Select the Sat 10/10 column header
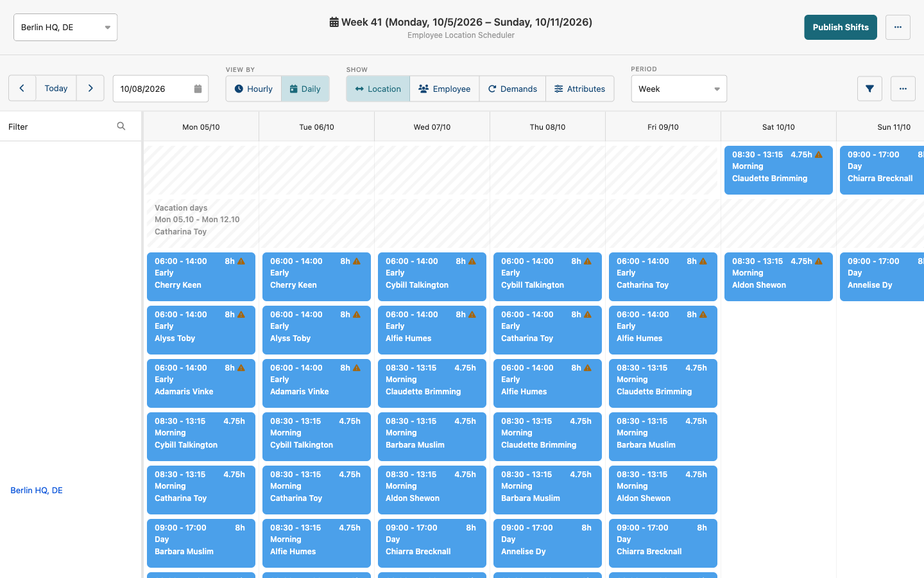This screenshot has height=578, width=924. pyautogui.click(x=778, y=127)
